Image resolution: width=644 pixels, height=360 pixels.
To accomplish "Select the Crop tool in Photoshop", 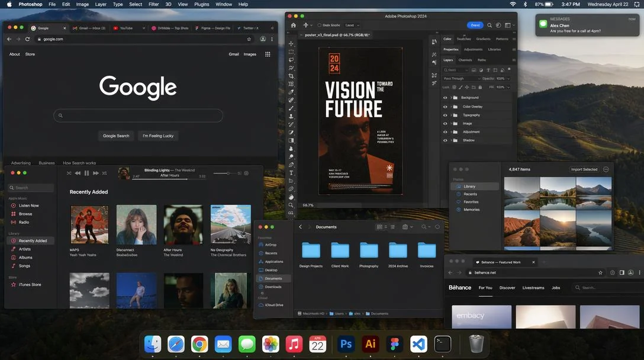I will [x=291, y=76].
